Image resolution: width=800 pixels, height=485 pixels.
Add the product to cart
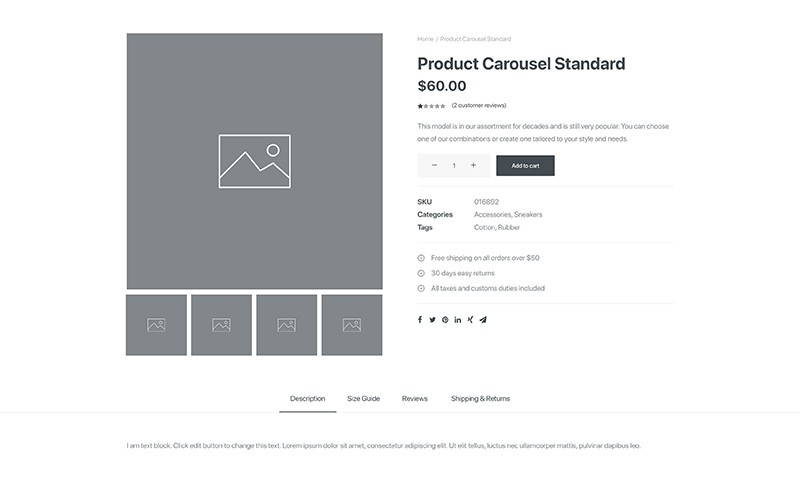pos(526,166)
